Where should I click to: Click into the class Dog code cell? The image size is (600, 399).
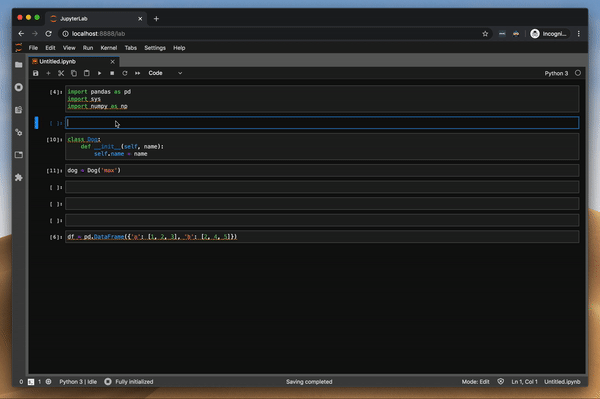click(x=322, y=147)
